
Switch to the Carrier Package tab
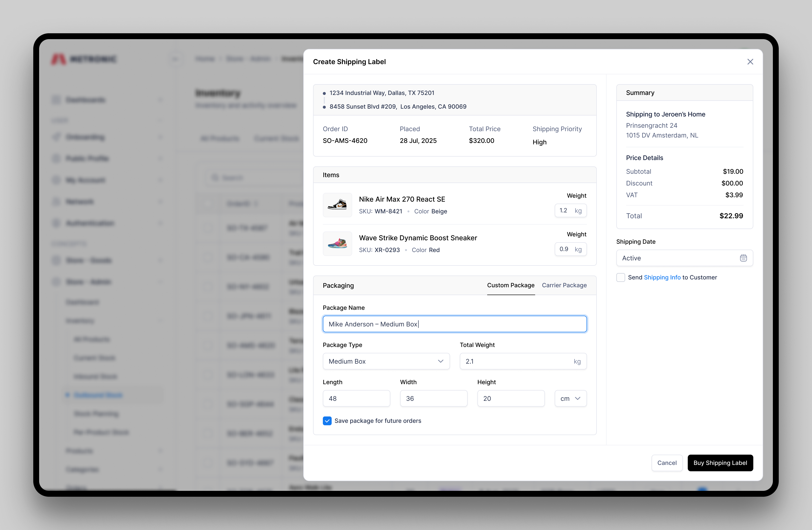click(564, 285)
